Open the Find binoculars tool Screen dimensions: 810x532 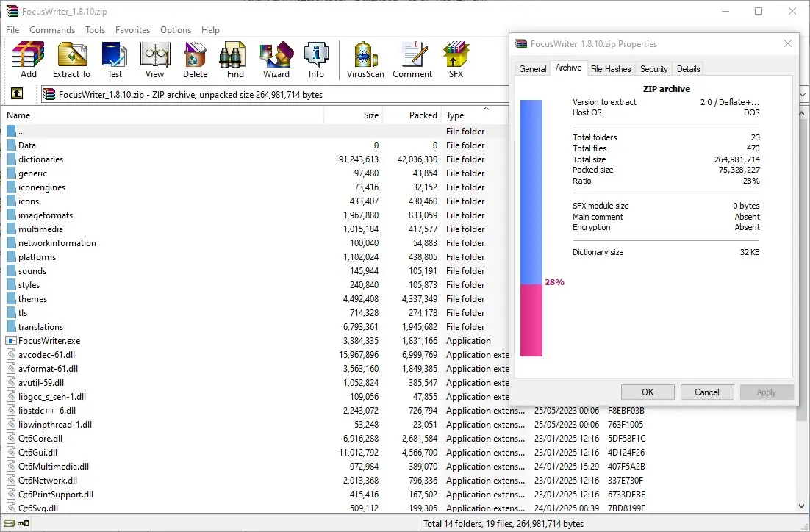tap(235, 60)
